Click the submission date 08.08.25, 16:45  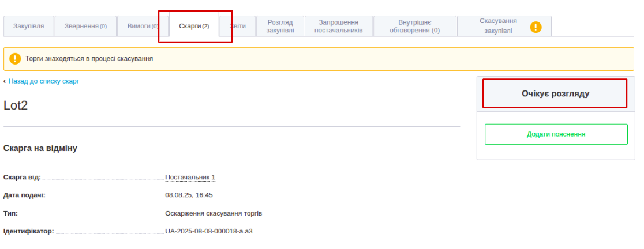pyautogui.click(x=189, y=195)
